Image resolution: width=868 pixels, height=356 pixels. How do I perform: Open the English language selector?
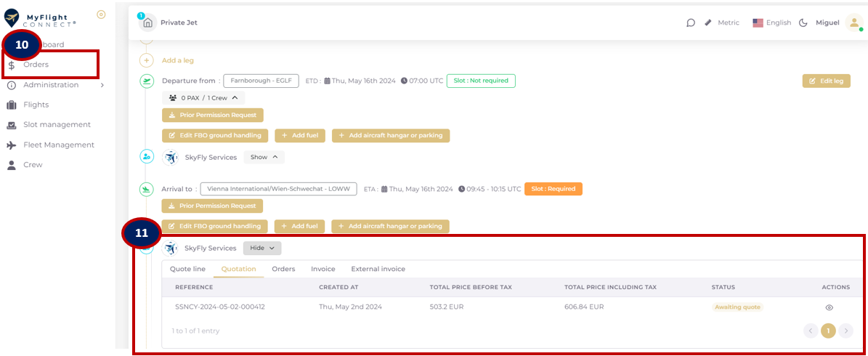pyautogui.click(x=771, y=23)
